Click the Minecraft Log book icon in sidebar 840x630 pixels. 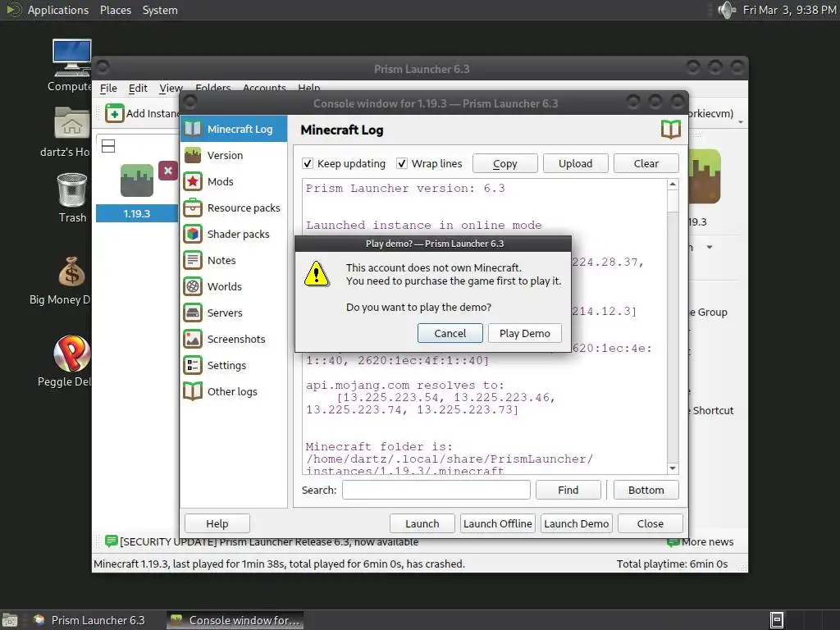coord(192,129)
